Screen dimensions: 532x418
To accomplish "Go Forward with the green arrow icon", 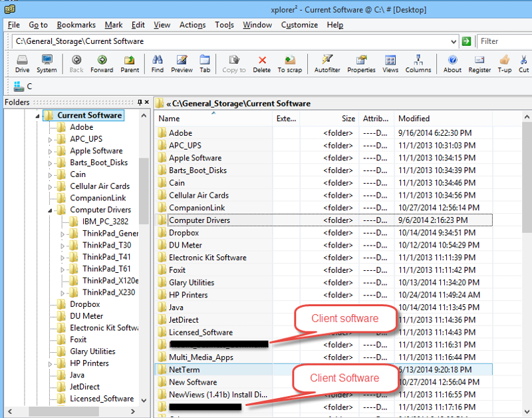I will click(102, 63).
